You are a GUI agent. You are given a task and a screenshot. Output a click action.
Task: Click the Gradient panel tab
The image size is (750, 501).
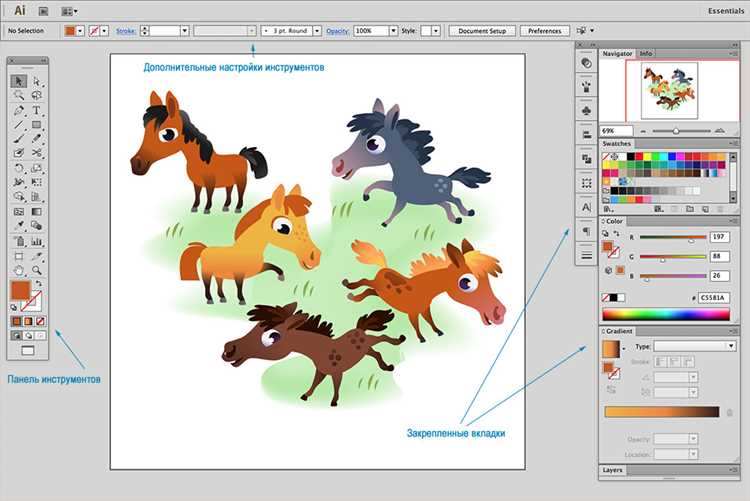619,331
